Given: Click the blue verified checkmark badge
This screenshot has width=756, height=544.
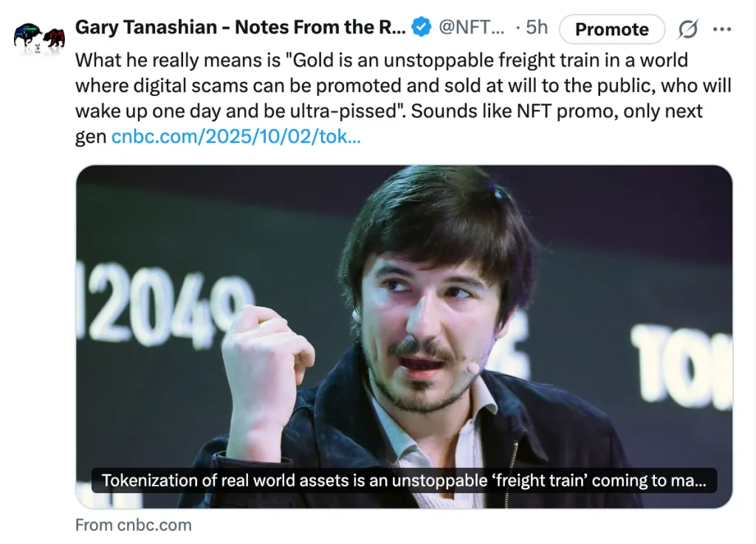Looking at the screenshot, I should tap(421, 28).
